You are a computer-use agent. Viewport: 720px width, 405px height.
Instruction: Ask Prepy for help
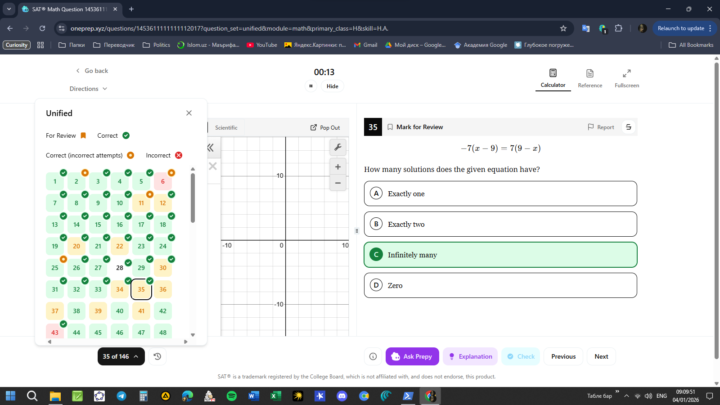point(412,356)
